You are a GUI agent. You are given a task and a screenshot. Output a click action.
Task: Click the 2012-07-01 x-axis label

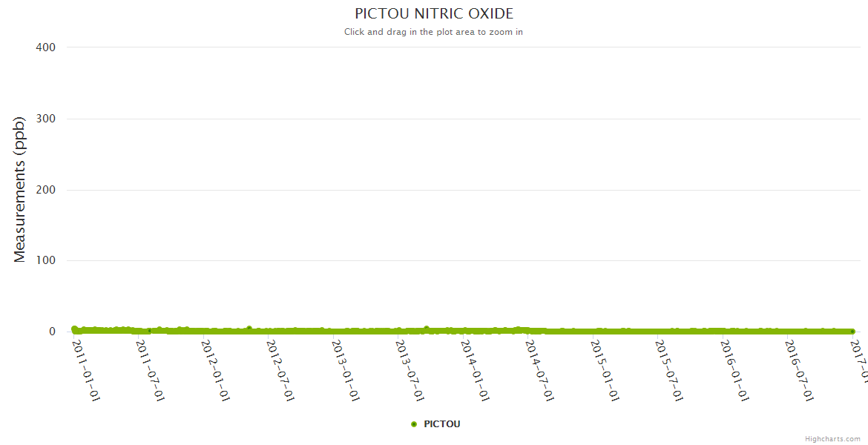tap(280, 370)
